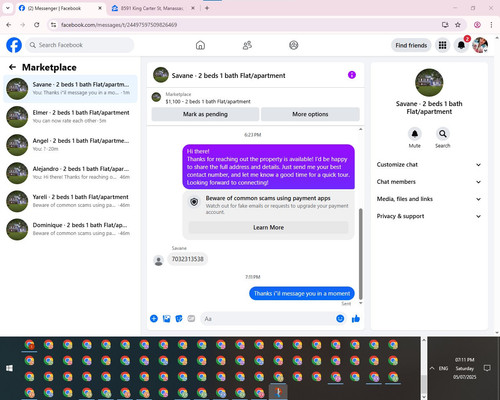Switch to the Messenger | Facebook tab
The image size is (500, 400).
coord(60,8)
